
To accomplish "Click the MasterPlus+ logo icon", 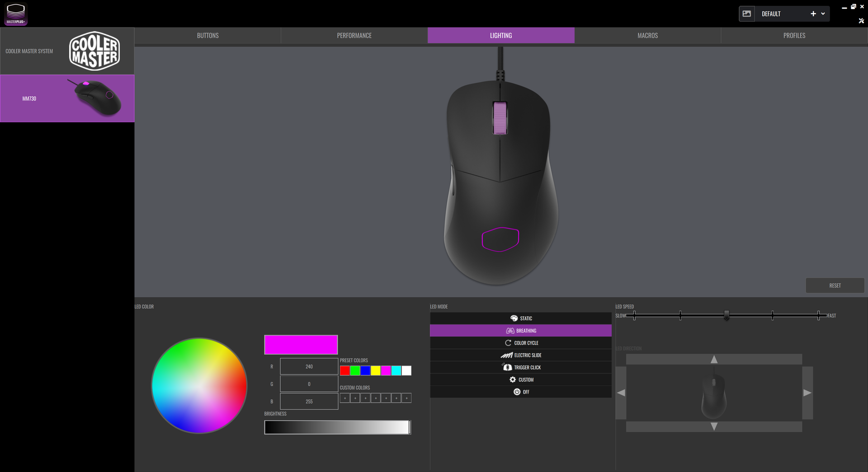I will click(16, 14).
